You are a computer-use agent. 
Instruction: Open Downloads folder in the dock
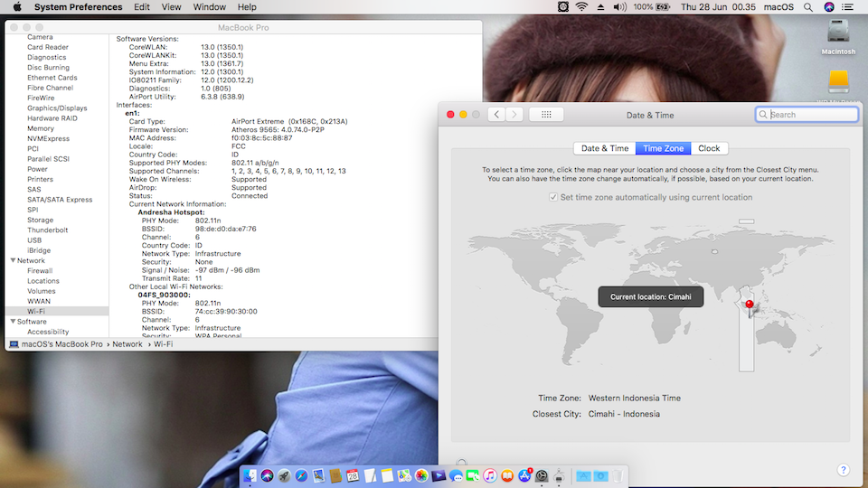pyautogui.click(x=600, y=476)
